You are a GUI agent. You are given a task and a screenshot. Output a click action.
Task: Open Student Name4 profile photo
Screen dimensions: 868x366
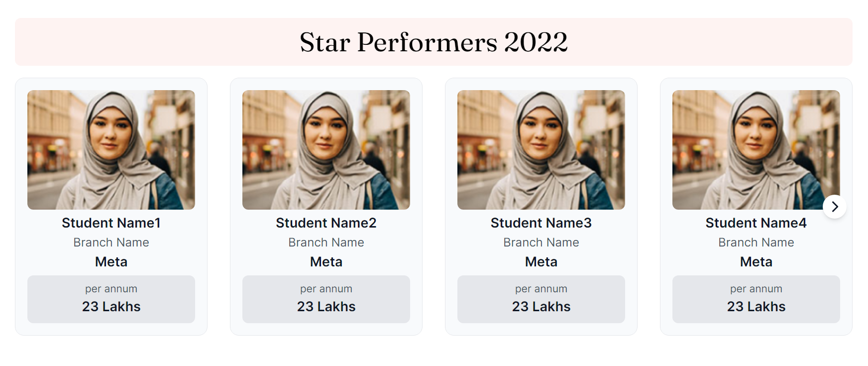pos(756,149)
